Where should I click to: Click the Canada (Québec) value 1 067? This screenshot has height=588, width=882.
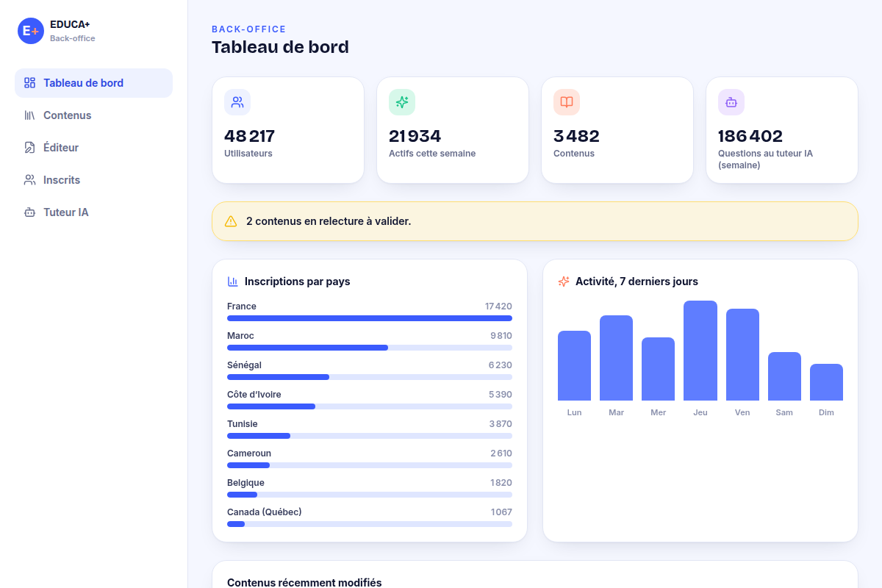pos(501,512)
